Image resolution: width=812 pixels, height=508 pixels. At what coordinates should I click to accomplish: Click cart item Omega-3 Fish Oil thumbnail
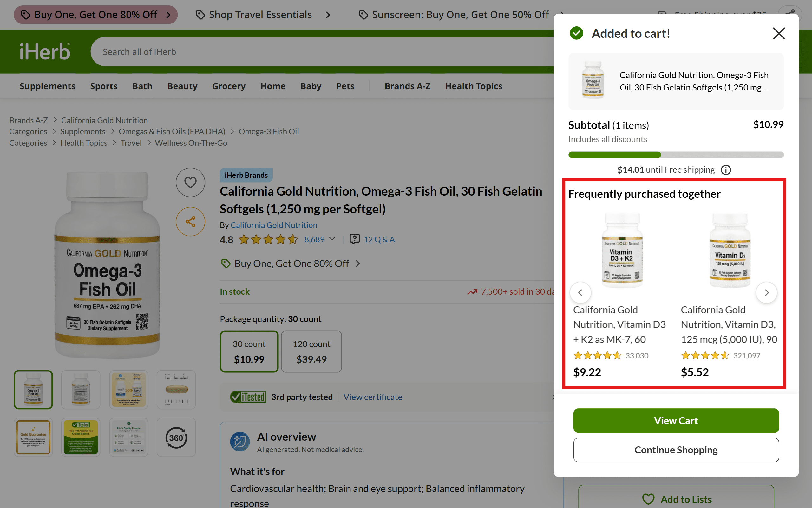click(593, 80)
